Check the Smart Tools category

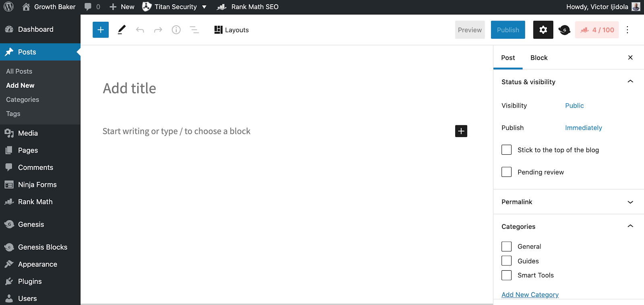506,275
